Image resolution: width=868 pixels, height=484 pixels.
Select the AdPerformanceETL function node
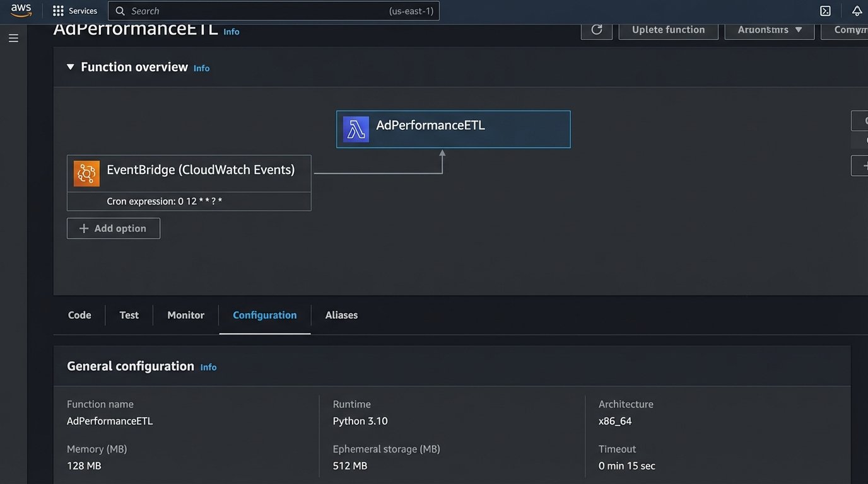(x=454, y=129)
